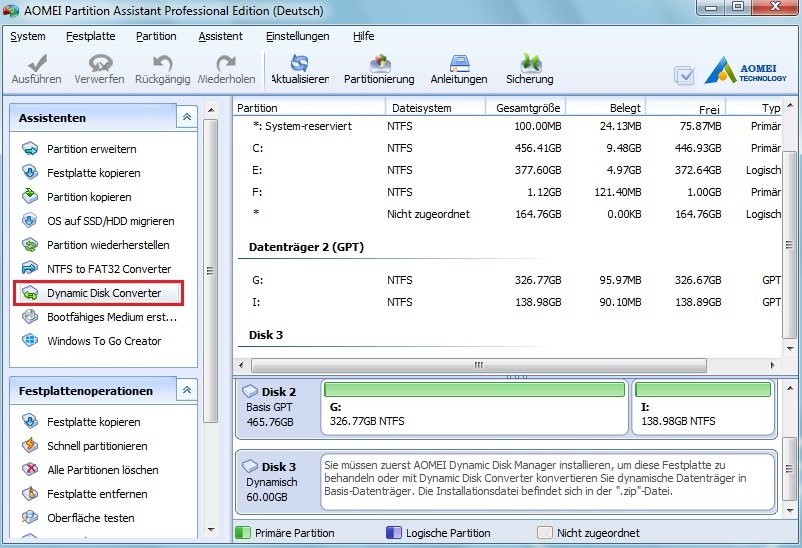The width and height of the screenshot is (802, 548).
Task: Launch the Dynamic Disk Converter wizard
Action: pos(103,293)
